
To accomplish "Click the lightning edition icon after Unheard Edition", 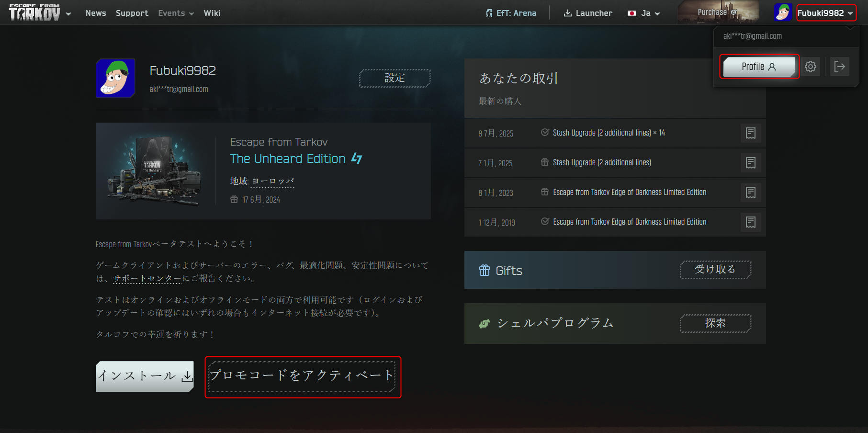I will pos(357,158).
